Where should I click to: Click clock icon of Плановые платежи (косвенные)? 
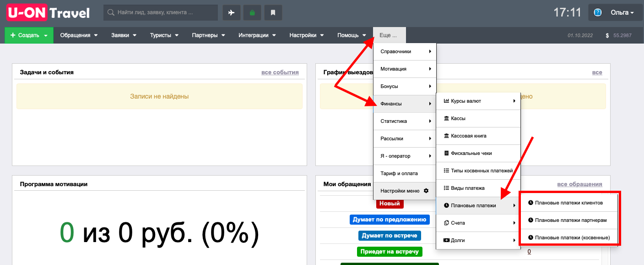pyautogui.click(x=530, y=237)
